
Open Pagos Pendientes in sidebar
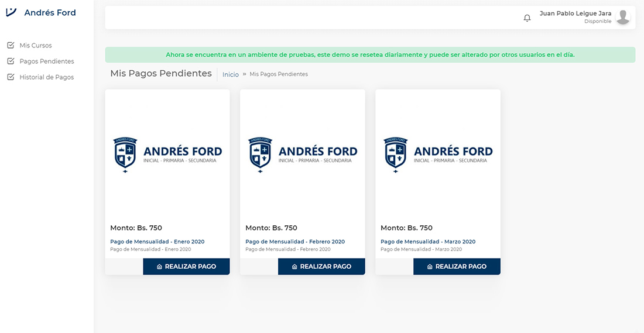(x=47, y=61)
